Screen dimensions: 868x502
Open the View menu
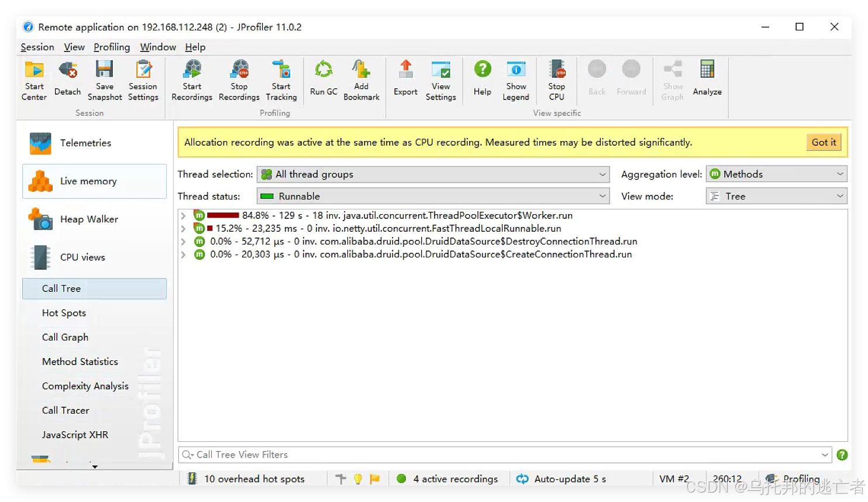pyautogui.click(x=74, y=47)
